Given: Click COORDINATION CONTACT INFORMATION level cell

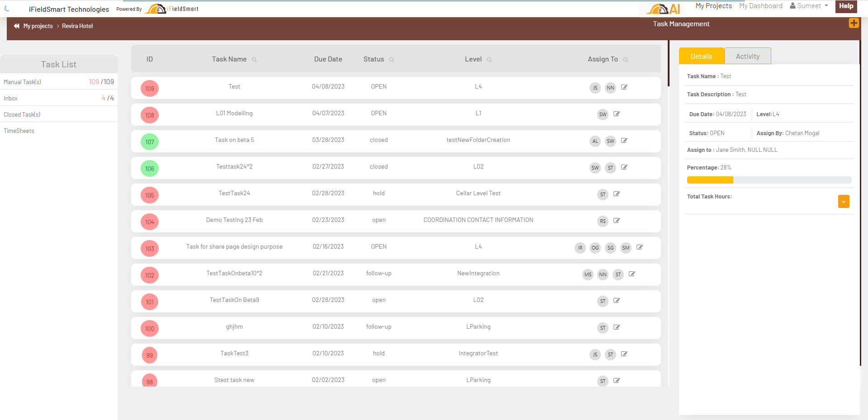Looking at the screenshot, I should coord(478,220).
